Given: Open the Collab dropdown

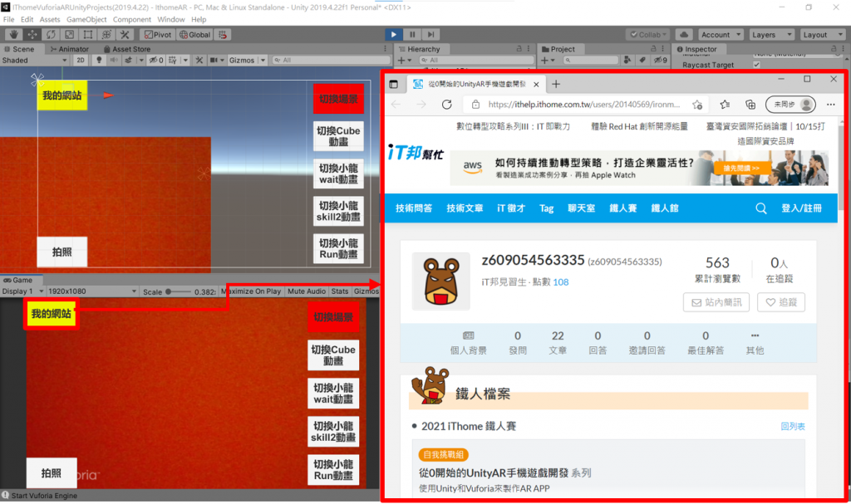Looking at the screenshot, I should pos(648,35).
